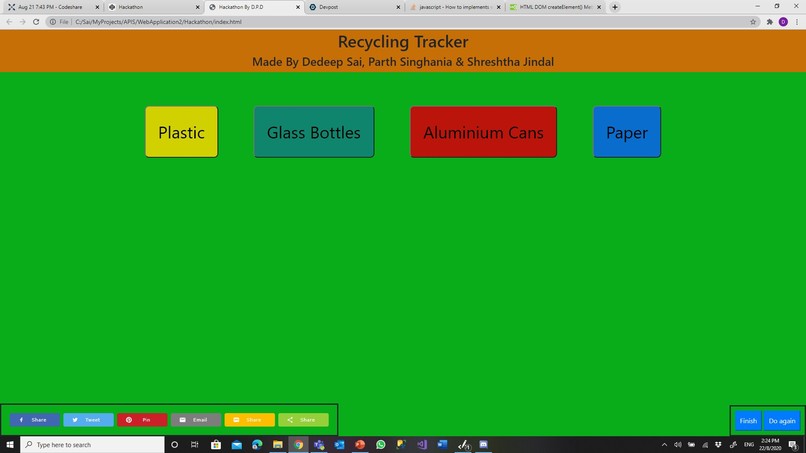Click the yellow SMS Share button
Screen dimensions: 806x453
[249, 420]
